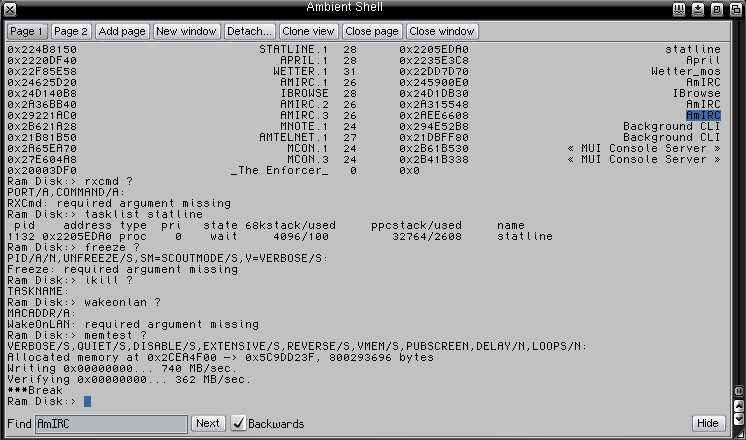
Task: Click the shell prompt cursor on last line
Action: (88, 401)
